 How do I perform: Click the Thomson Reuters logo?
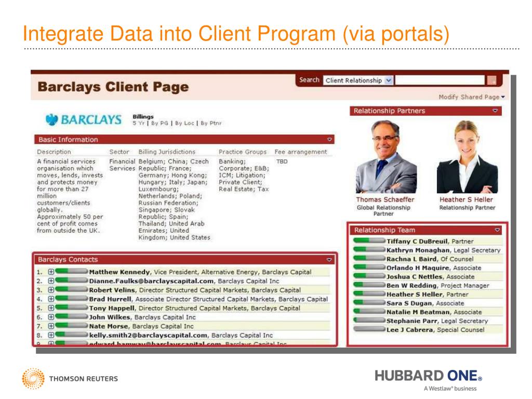[x=70, y=378]
